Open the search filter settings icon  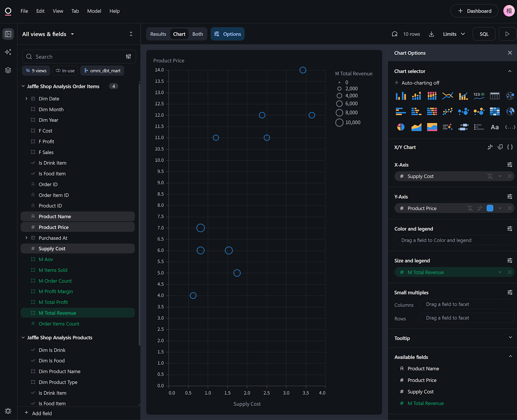click(128, 57)
